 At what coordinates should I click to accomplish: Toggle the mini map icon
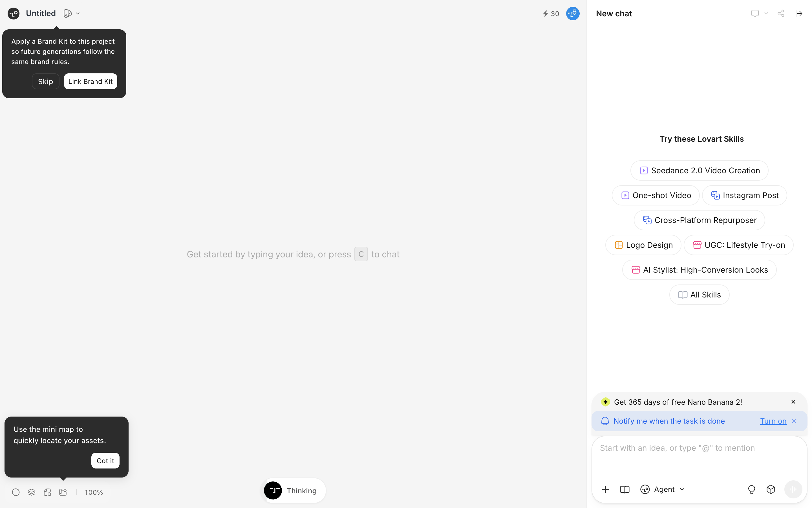click(63, 492)
